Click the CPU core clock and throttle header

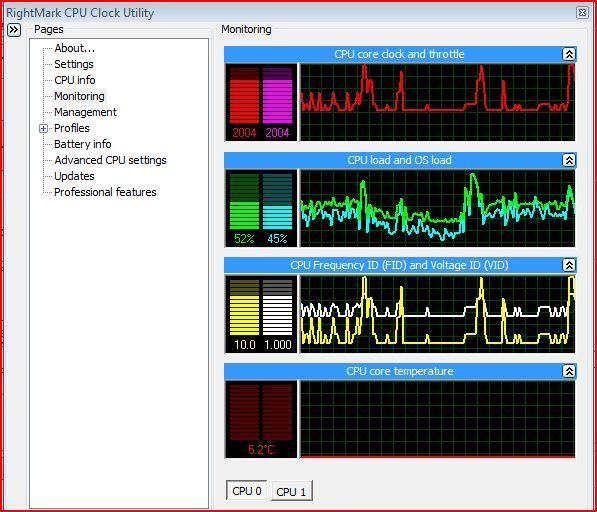pyautogui.click(x=399, y=54)
